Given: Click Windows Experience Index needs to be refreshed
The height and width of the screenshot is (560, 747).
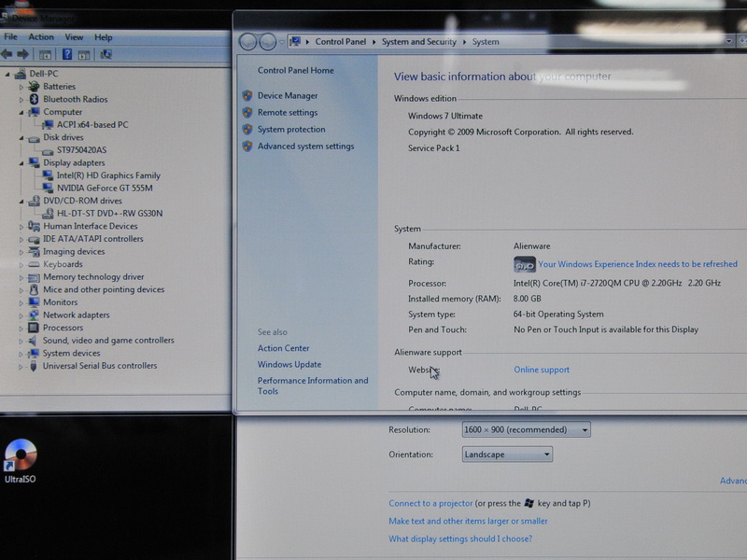Looking at the screenshot, I should [x=638, y=264].
